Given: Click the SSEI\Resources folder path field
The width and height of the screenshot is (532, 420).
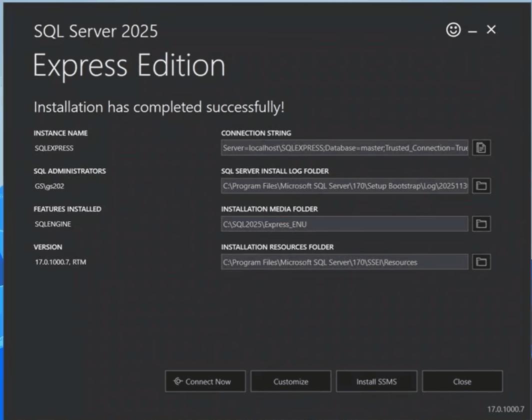Looking at the screenshot, I should click(344, 262).
